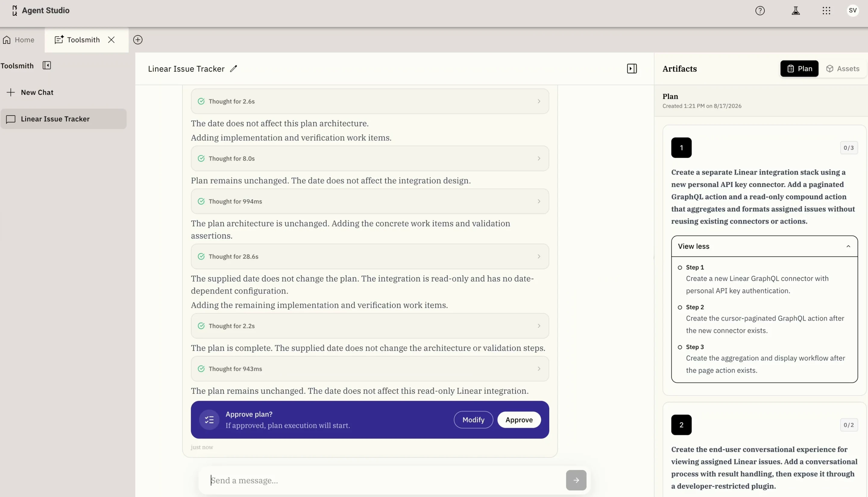Expand the 'Thought for 8.0s' section
Image resolution: width=868 pixels, height=497 pixels.
tap(370, 159)
